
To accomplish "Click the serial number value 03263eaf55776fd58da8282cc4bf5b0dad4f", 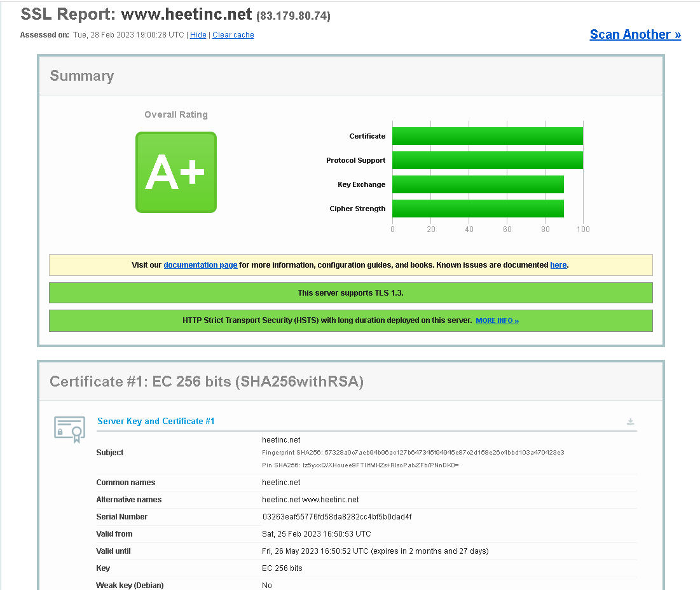I will point(337,517).
